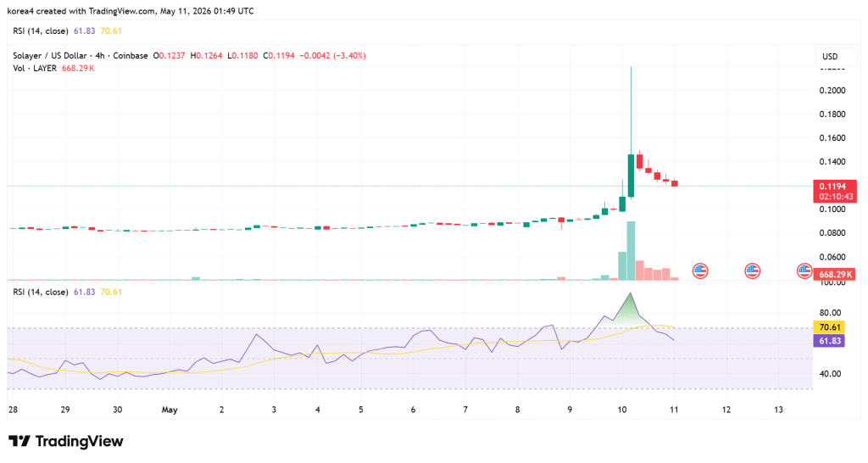The height and width of the screenshot is (463, 868).
Task: Click RSI (14, close) legend in the RSI pane
Action: 41,292
